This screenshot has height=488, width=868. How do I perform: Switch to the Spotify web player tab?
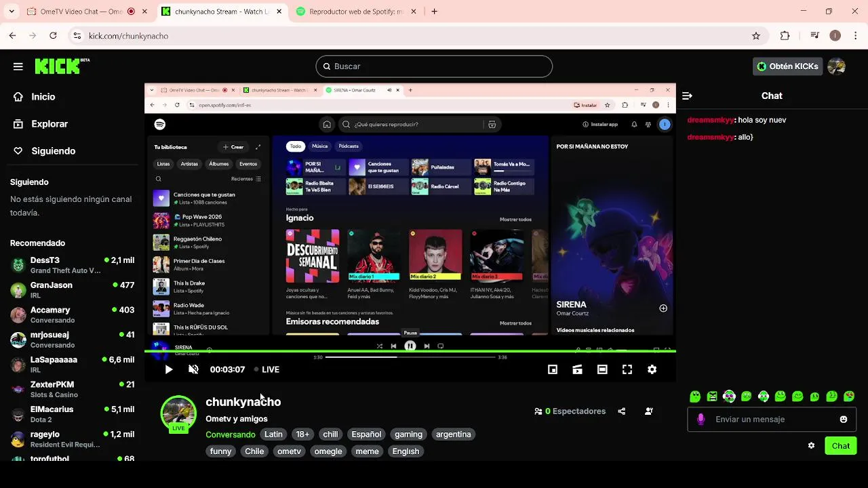tap(358, 12)
